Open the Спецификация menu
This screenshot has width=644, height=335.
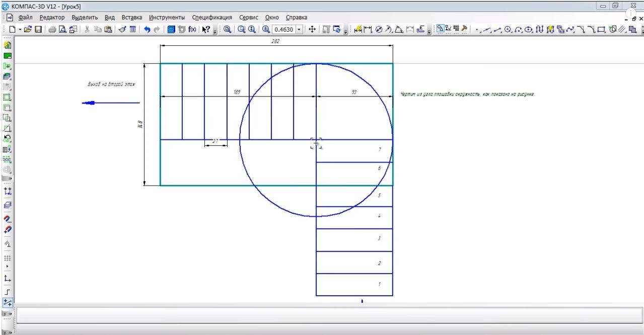pyautogui.click(x=211, y=18)
